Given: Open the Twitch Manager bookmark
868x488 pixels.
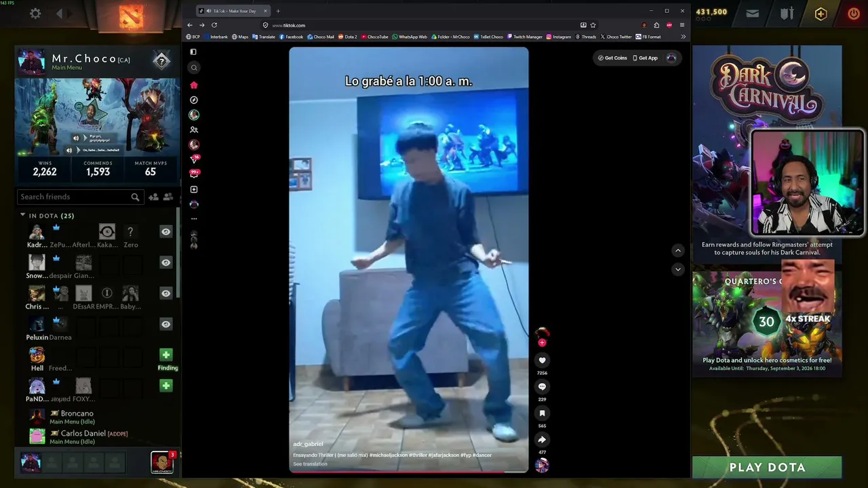Looking at the screenshot, I should [x=525, y=37].
